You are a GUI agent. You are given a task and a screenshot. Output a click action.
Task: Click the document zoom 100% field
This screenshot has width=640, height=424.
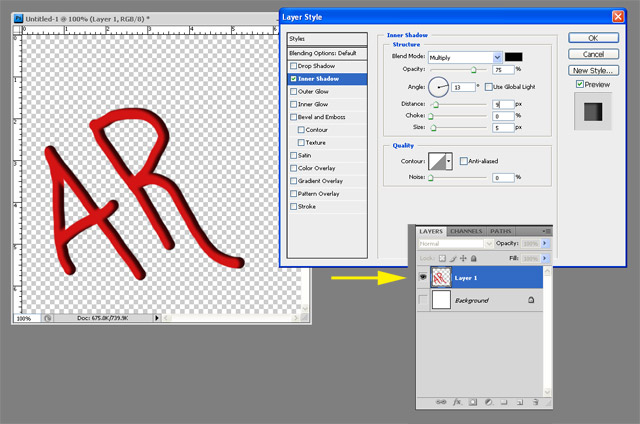pyautogui.click(x=25, y=318)
